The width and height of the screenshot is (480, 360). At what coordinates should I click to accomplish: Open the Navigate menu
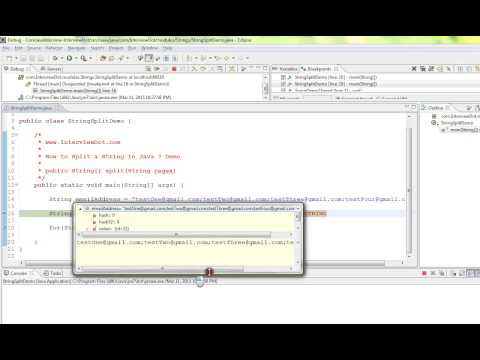click(x=76, y=48)
